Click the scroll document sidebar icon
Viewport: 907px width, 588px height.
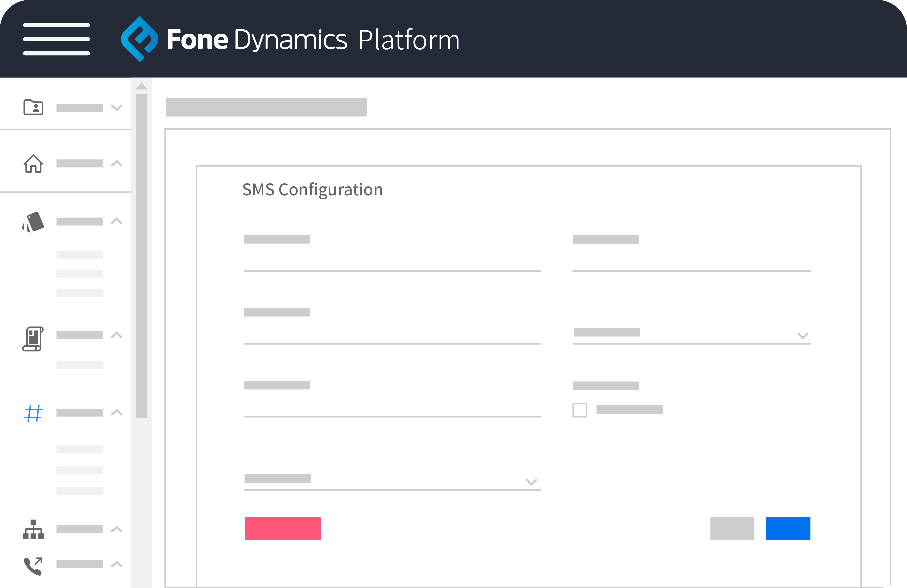(33, 339)
